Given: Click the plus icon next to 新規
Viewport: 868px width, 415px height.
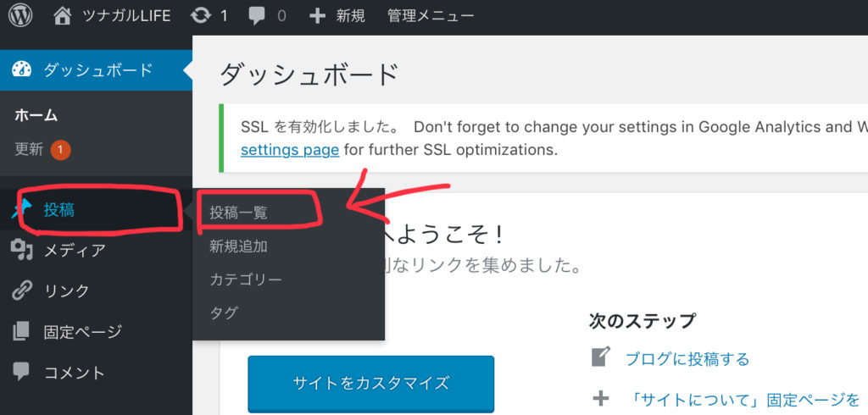Looking at the screenshot, I should pos(317,16).
